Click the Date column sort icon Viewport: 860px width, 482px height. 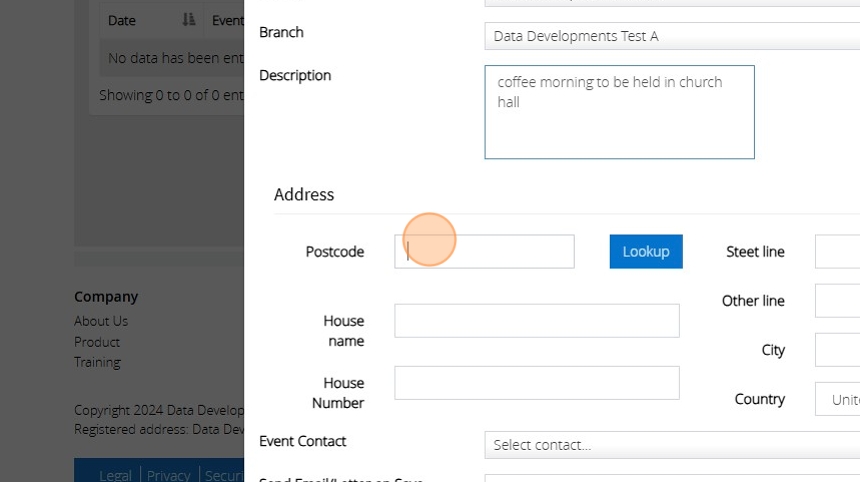189,20
